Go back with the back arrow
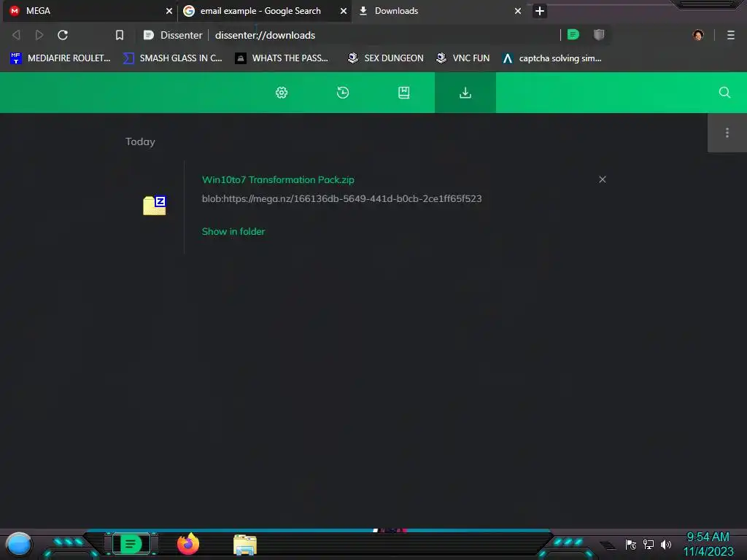747x560 pixels. (16, 35)
